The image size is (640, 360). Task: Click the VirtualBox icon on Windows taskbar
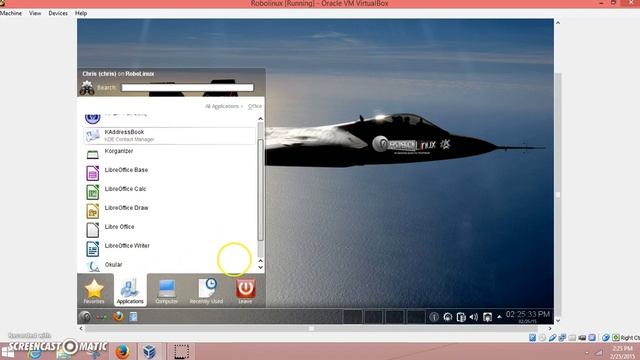click(149, 351)
